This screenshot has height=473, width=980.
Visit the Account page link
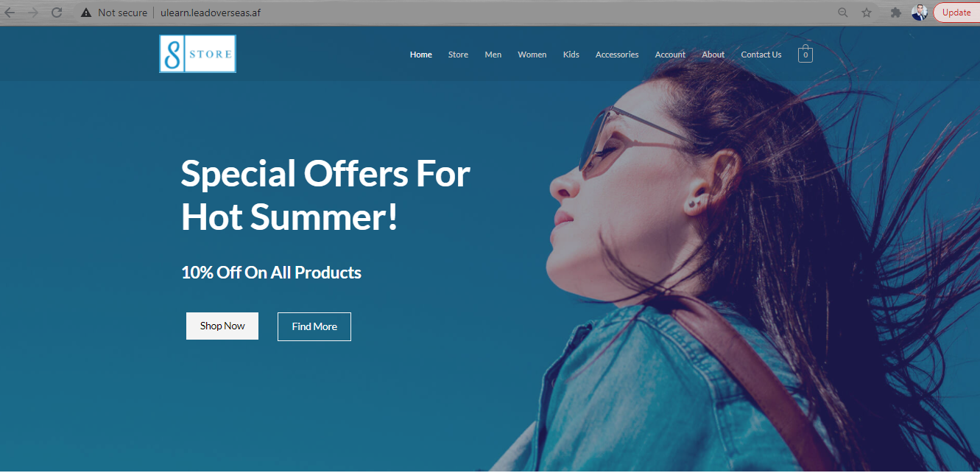(670, 55)
